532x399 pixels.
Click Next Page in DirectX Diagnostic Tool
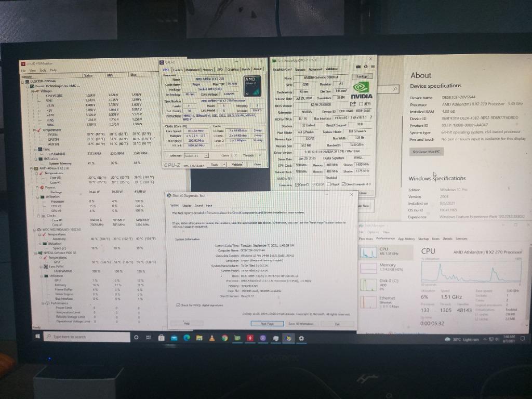[x=267, y=324]
